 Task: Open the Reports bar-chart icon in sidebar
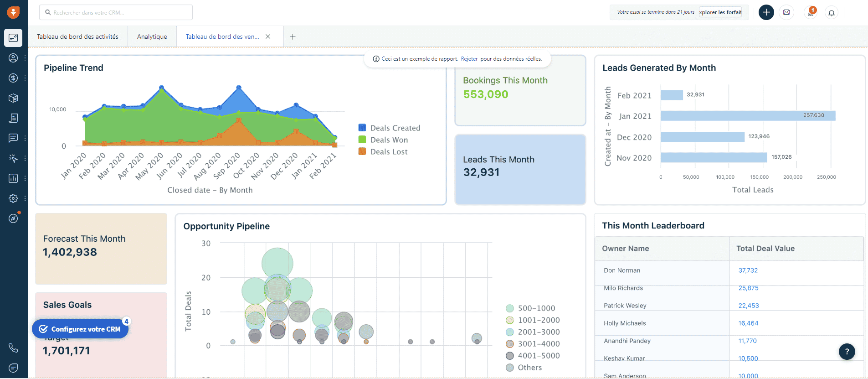[x=13, y=178]
